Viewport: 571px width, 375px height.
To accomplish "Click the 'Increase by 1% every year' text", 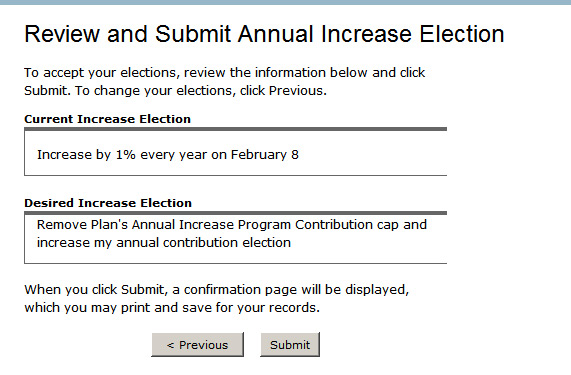I will 123,155.
